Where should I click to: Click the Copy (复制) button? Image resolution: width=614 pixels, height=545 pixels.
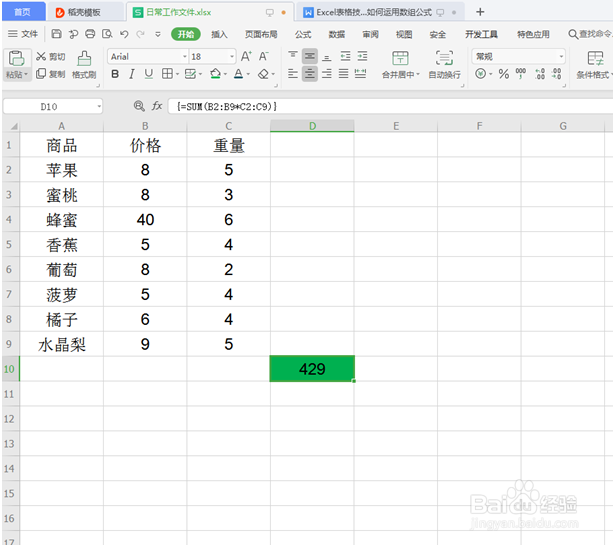[x=51, y=74]
